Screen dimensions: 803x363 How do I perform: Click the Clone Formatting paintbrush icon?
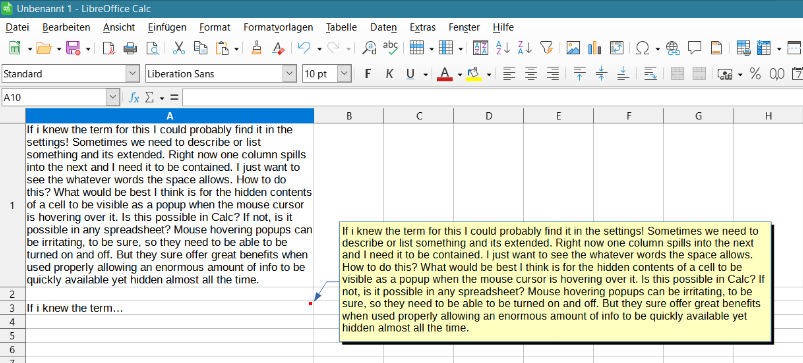coord(257,48)
